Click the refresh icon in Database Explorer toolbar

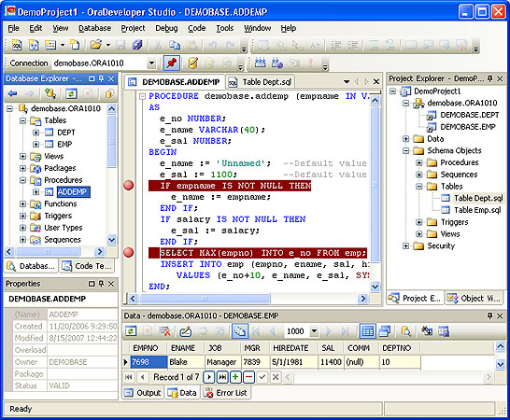point(71,94)
